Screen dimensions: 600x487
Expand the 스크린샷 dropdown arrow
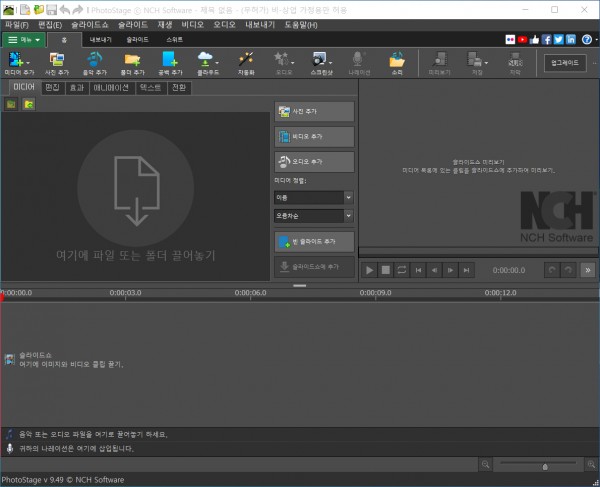[x=330, y=62]
